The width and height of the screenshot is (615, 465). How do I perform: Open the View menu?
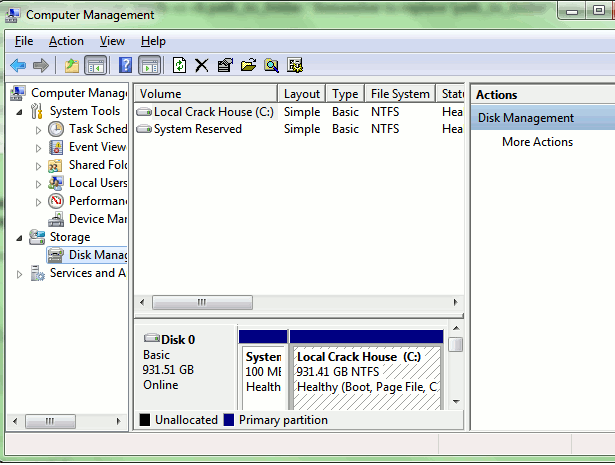tap(112, 41)
